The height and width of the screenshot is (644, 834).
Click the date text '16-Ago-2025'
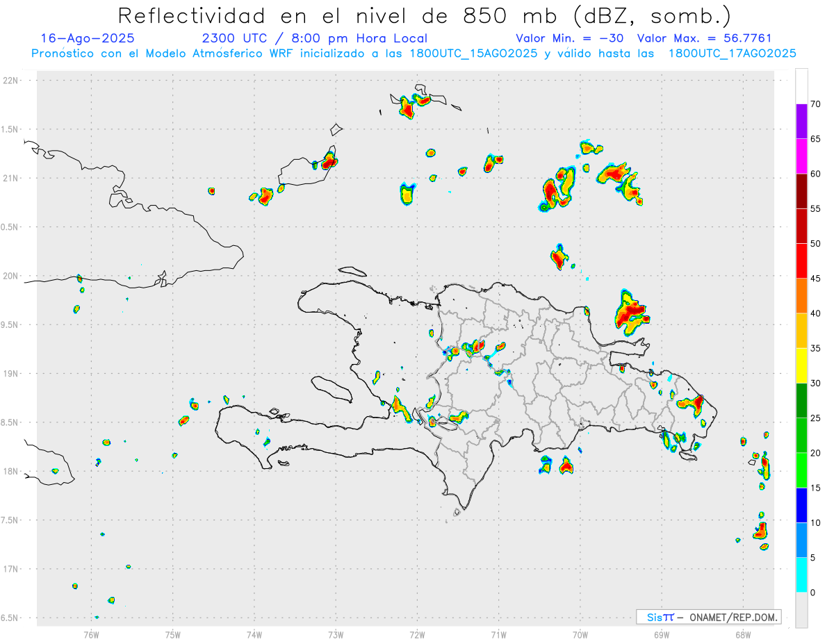coord(88,38)
